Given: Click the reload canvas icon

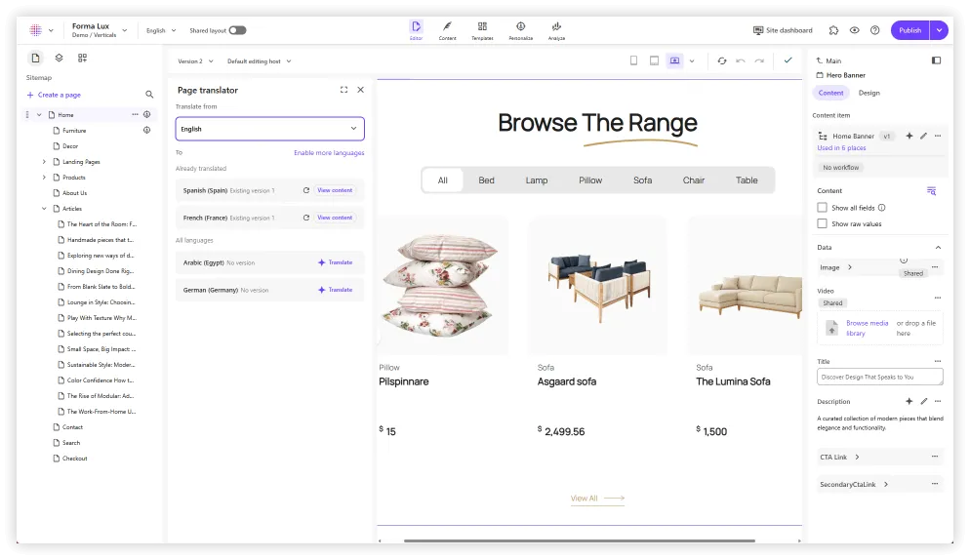Looking at the screenshot, I should pyautogui.click(x=722, y=60).
